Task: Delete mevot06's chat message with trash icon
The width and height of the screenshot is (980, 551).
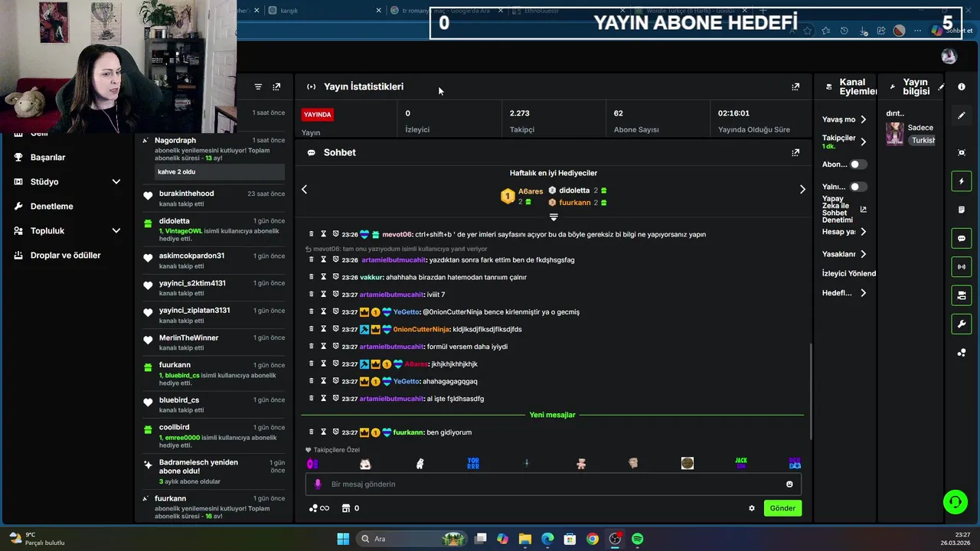Action: pyautogui.click(x=311, y=234)
